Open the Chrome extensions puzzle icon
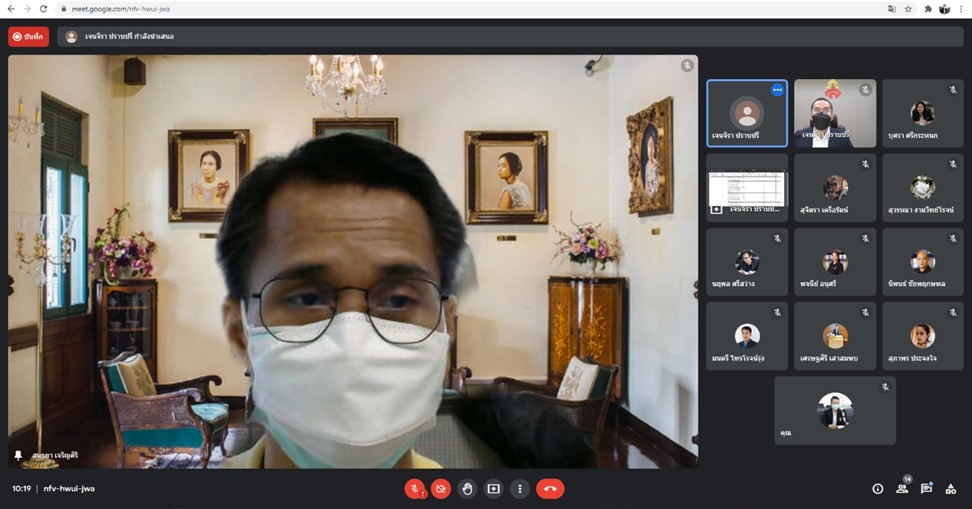This screenshot has height=509, width=972. 928,8
